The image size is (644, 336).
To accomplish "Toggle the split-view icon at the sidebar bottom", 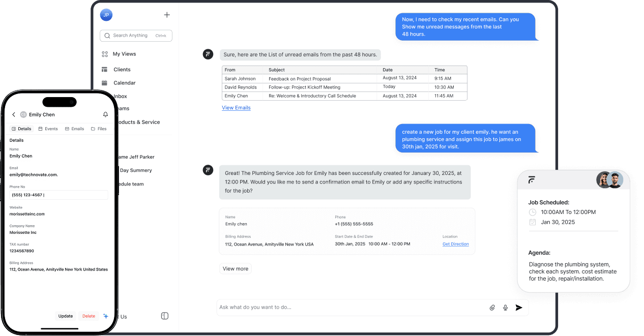I will [164, 316].
